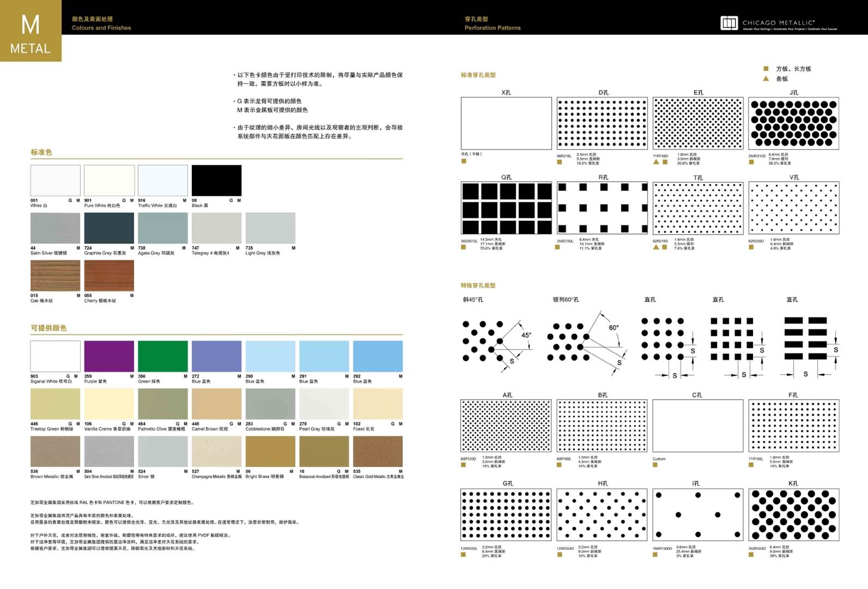
Task: Select the 055 Cherry woodgrain swatch
Action: tap(109, 275)
